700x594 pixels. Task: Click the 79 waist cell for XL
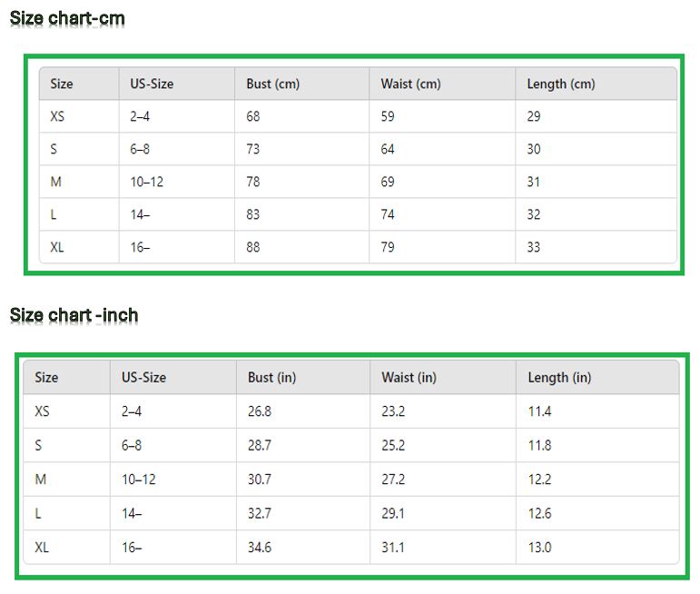point(388,247)
